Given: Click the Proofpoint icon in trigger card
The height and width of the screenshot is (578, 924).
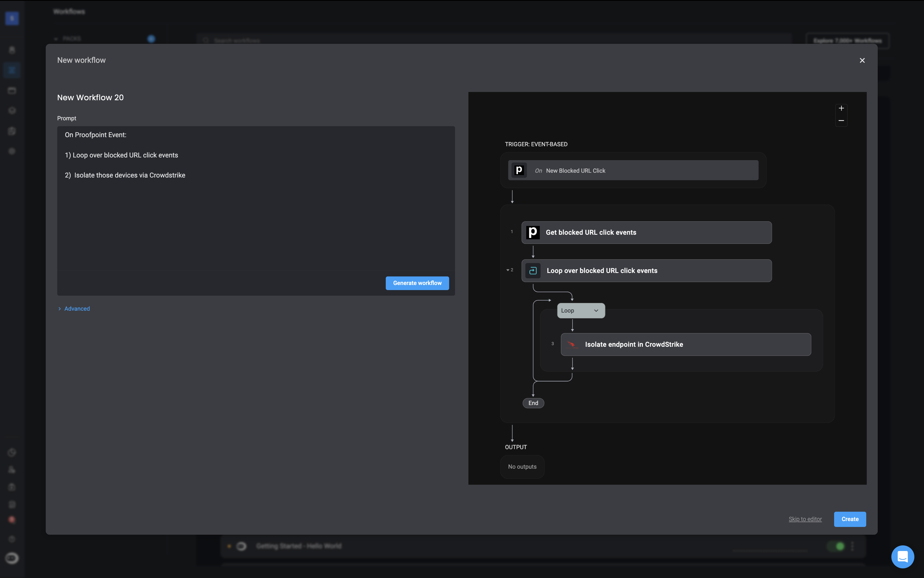Looking at the screenshot, I should tap(519, 170).
